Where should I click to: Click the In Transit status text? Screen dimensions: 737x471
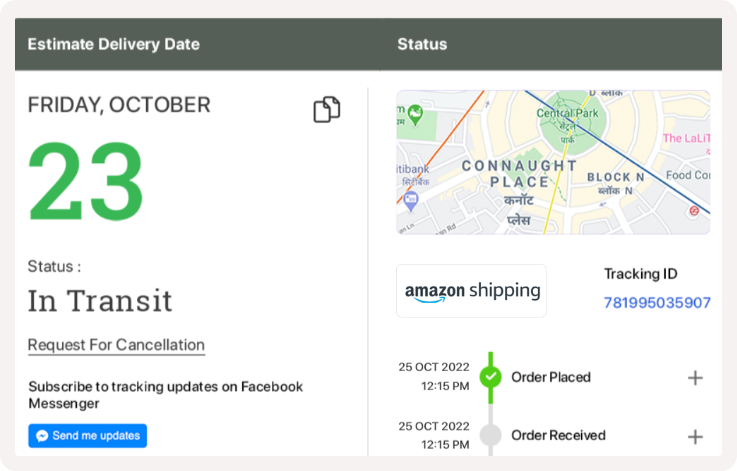100,301
